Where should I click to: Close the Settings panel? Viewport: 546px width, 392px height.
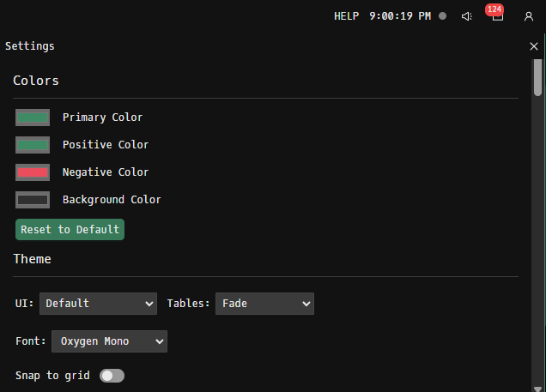[534, 46]
